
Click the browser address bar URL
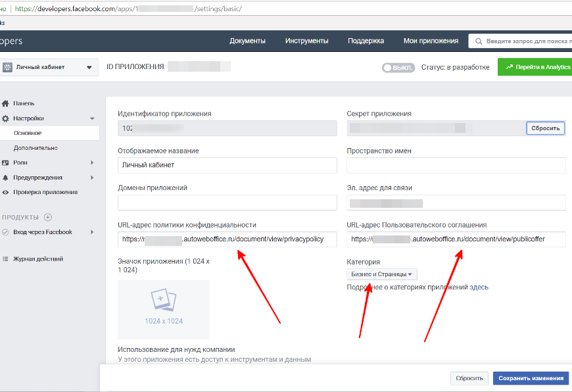[x=128, y=9]
